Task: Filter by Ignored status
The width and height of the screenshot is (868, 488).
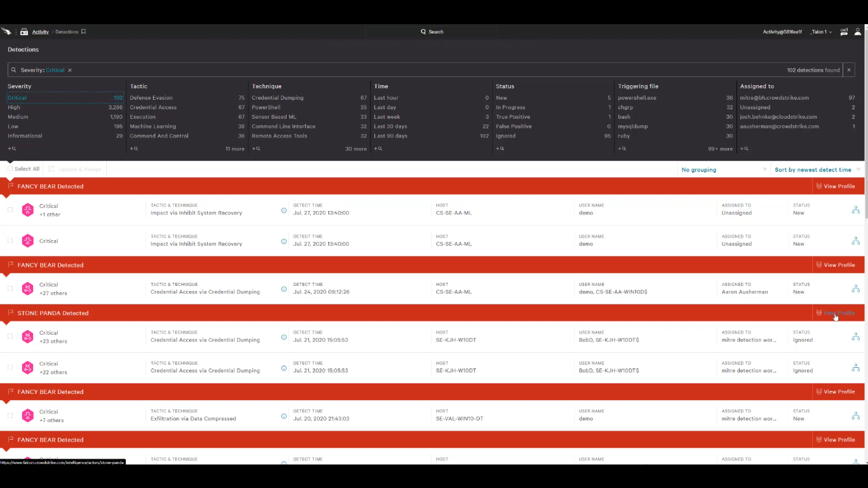Action: click(x=553, y=136)
